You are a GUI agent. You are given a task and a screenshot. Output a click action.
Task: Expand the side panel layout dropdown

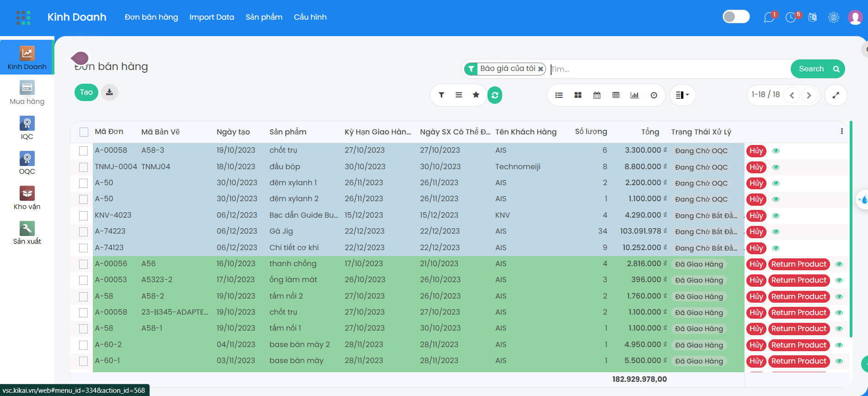pos(682,95)
